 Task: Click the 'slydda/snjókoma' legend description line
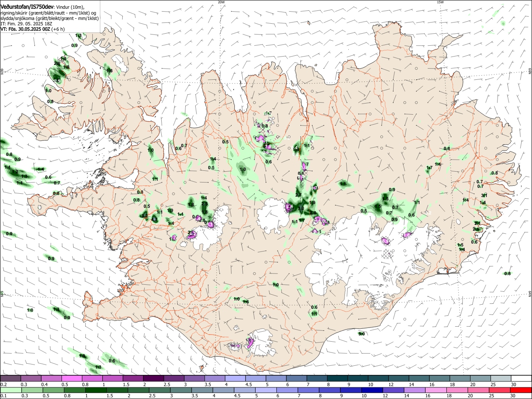pyautogui.click(x=49, y=18)
